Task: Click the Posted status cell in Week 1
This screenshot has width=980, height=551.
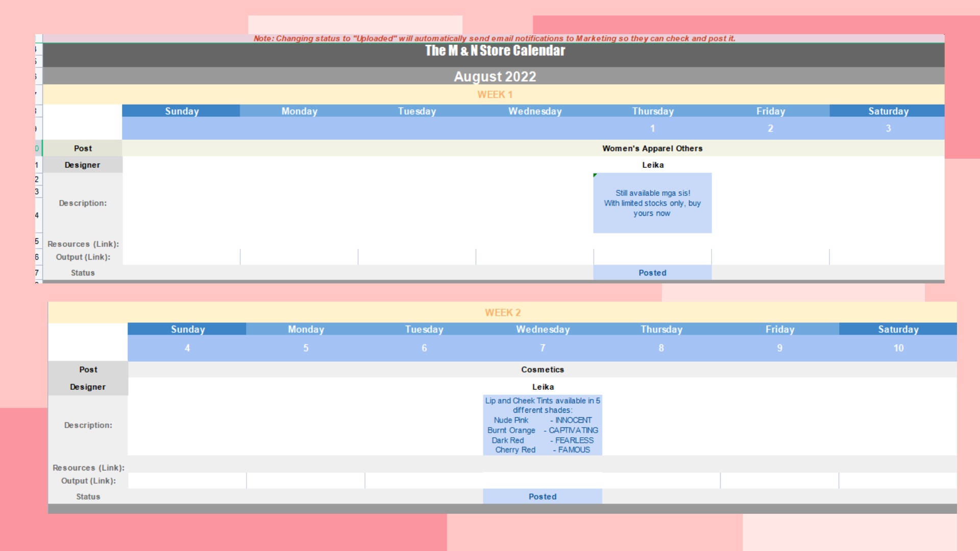Action: [652, 273]
